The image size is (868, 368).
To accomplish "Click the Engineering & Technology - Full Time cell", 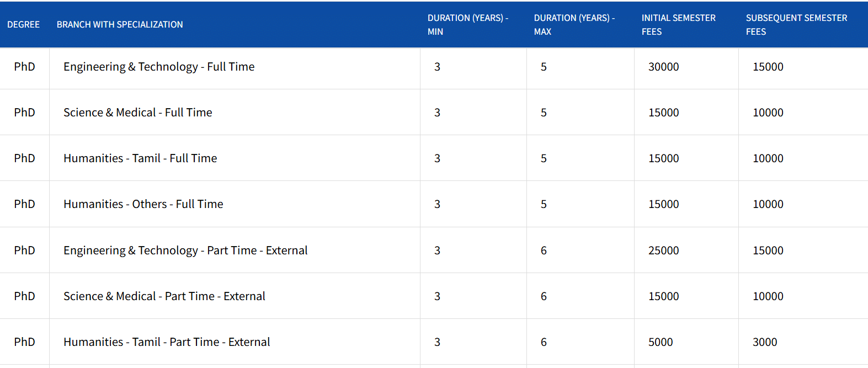I will [x=159, y=67].
